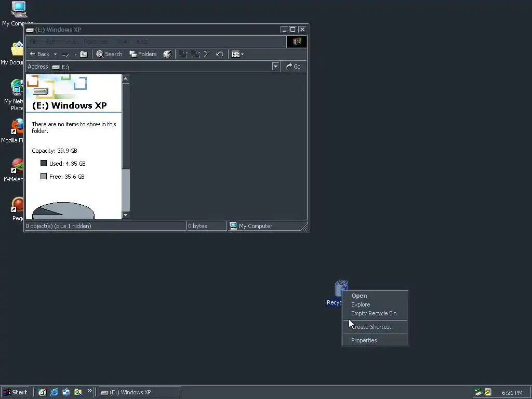This screenshot has height=399, width=532.
Task: Click the search Quick Launch icon
Action: (x=78, y=392)
